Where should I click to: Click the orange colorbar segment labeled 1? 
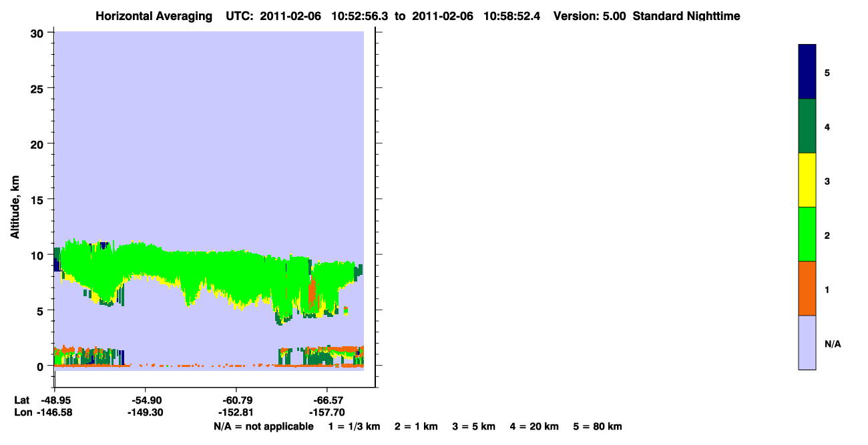point(807,288)
